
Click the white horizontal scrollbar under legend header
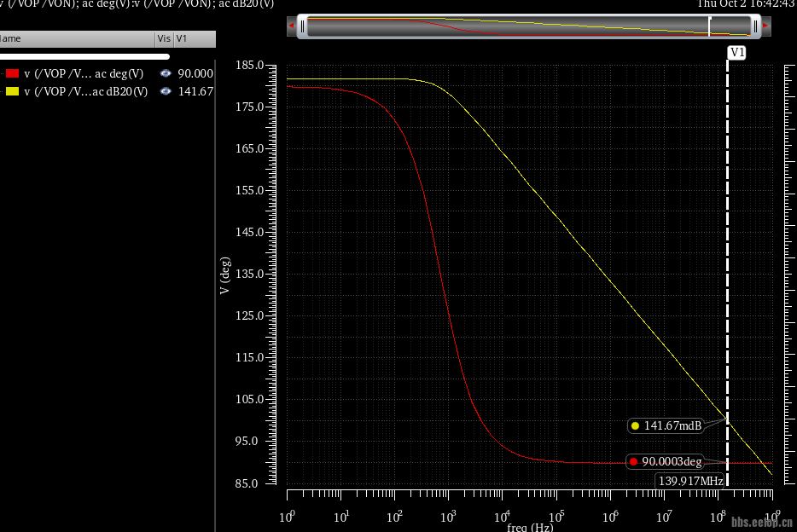click(85, 56)
